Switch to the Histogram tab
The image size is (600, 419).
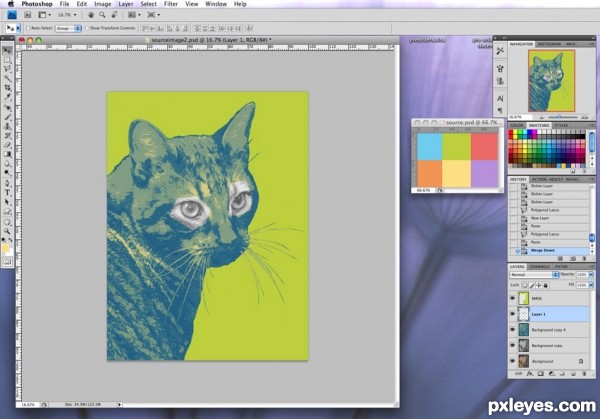click(x=549, y=44)
